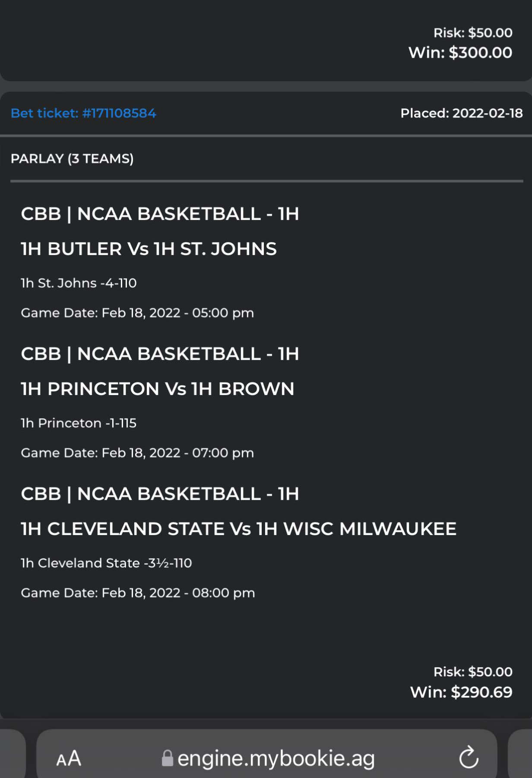Image resolution: width=532 pixels, height=778 pixels.
Task: Tap the Win: $300.00 amount at top
Action: (x=460, y=52)
